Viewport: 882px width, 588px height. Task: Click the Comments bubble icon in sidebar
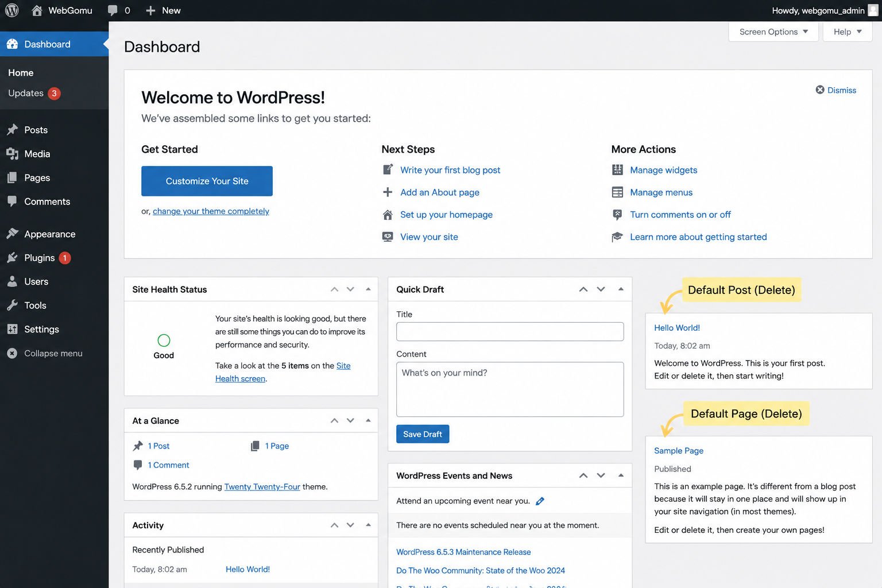pos(12,202)
